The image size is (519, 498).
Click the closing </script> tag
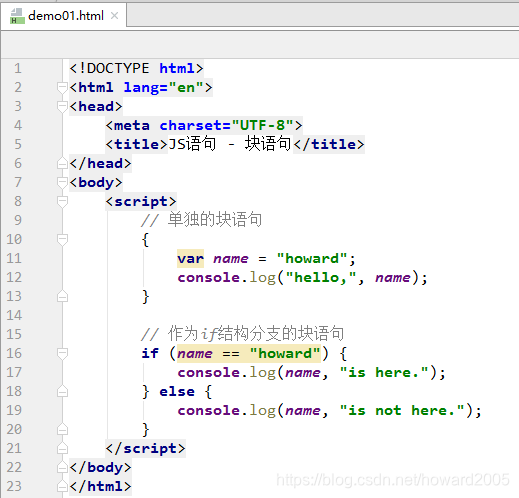(x=145, y=448)
